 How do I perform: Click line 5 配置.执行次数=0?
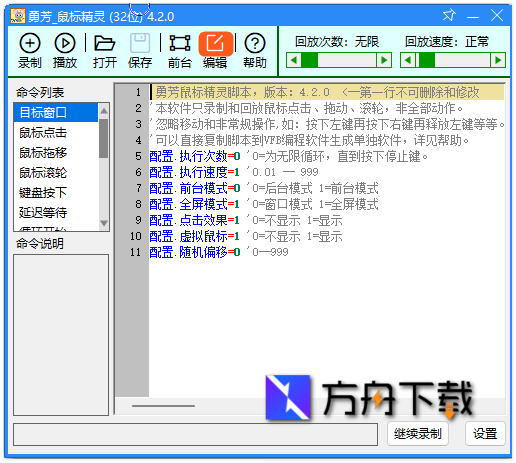coord(195,156)
